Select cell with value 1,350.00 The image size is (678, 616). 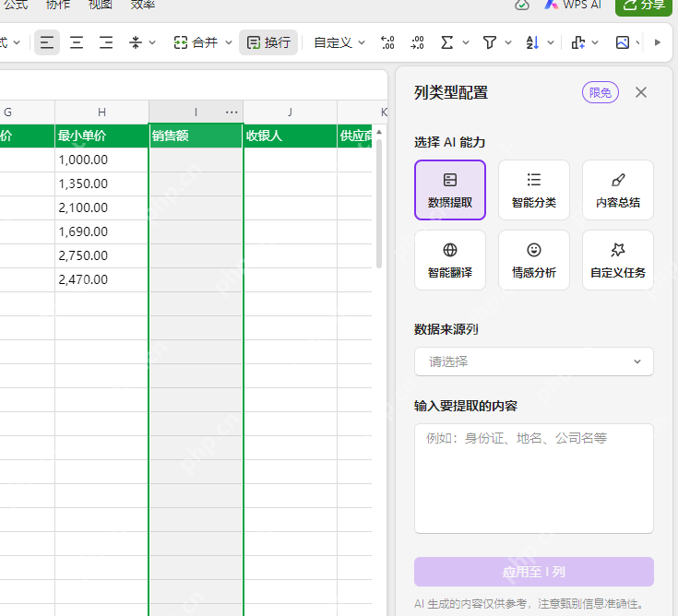click(101, 184)
